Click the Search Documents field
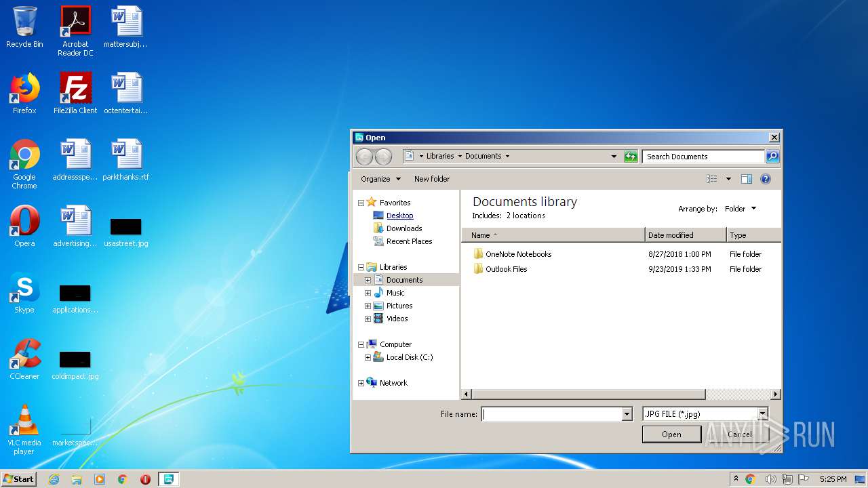This screenshot has height=488, width=868. 704,157
